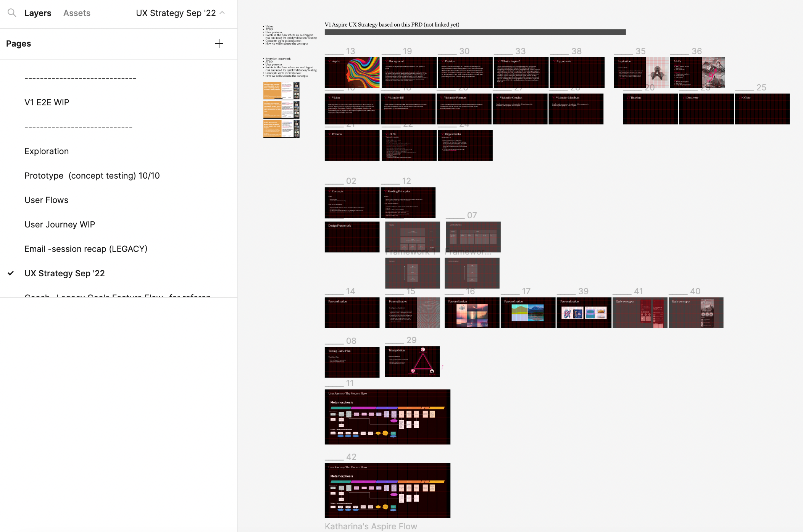Select the Guiding Principles frame 12
This screenshot has height=532, width=803.
click(x=408, y=203)
